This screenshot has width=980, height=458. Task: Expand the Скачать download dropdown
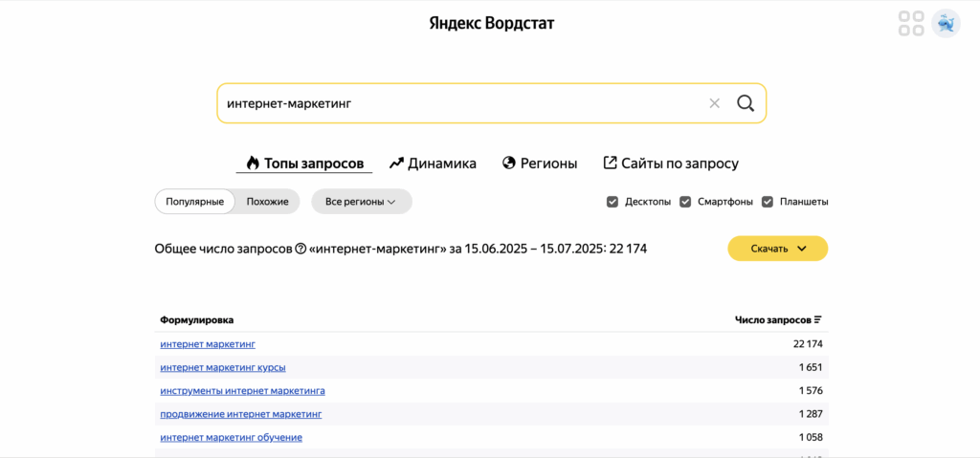(777, 249)
